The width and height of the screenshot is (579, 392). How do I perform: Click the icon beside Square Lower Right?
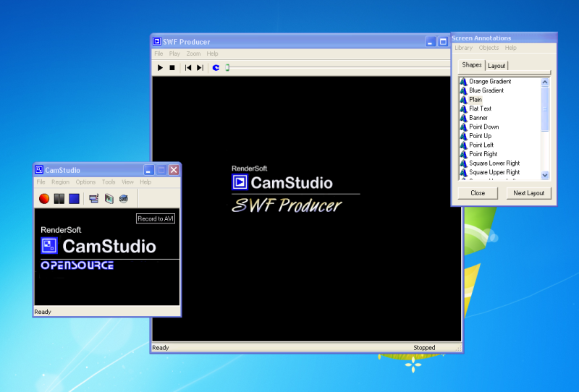[464, 163]
